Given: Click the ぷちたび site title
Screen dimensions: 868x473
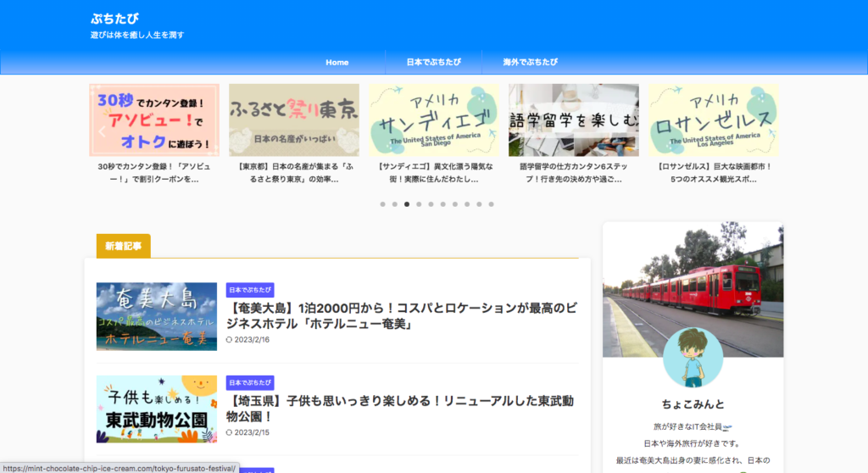Looking at the screenshot, I should [x=114, y=18].
